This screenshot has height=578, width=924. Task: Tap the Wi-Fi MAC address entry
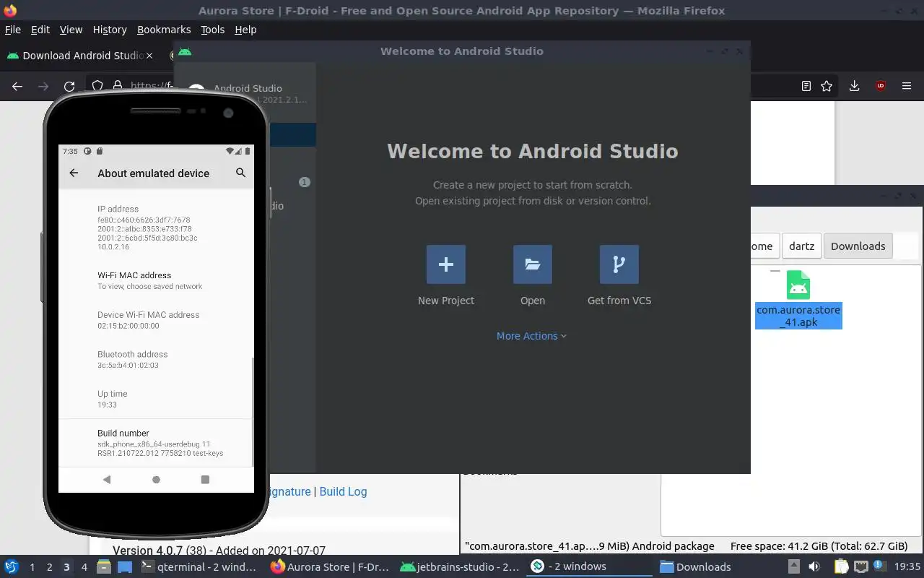(x=156, y=280)
